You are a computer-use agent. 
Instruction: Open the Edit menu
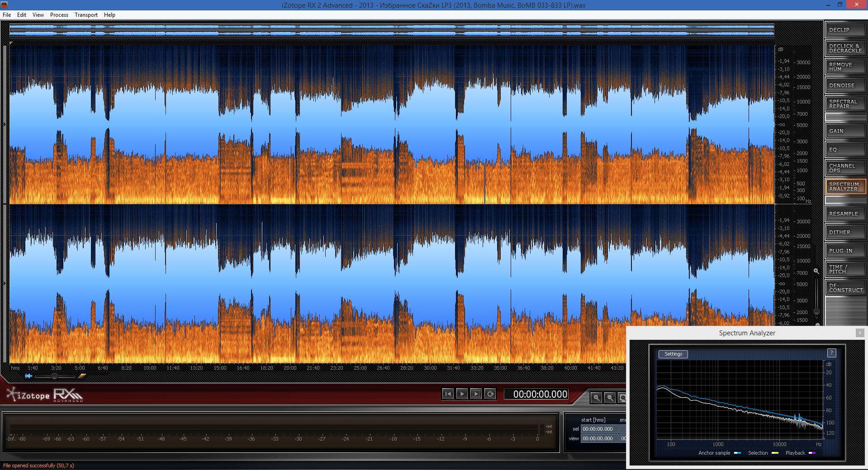pyautogui.click(x=22, y=15)
